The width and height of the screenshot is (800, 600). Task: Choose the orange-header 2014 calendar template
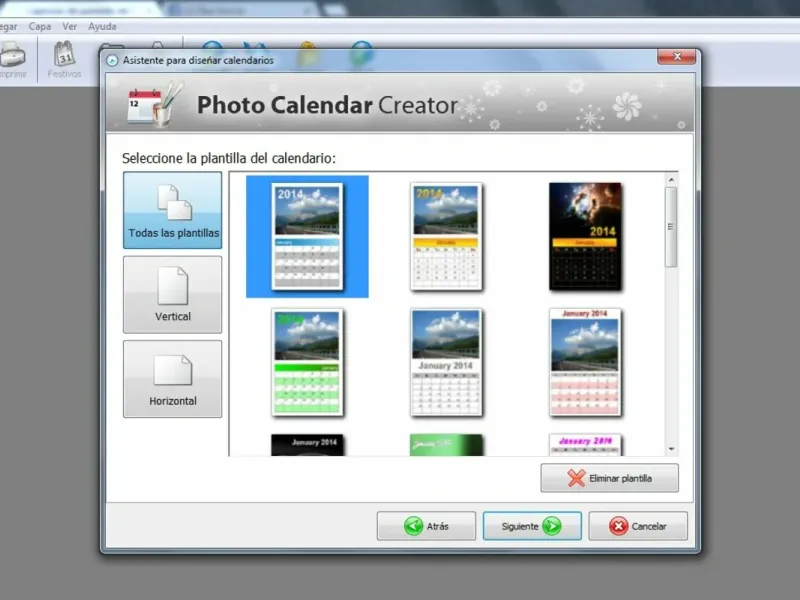click(x=446, y=236)
